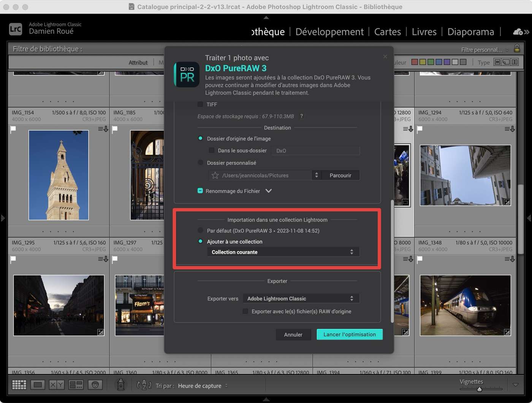Click the favorite star beside folder path

coord(215,175)
